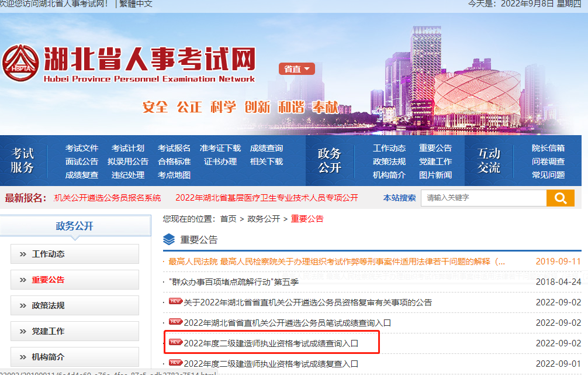
Task: Click the 首页 breadcrumb link
Action: click(228, 219)
